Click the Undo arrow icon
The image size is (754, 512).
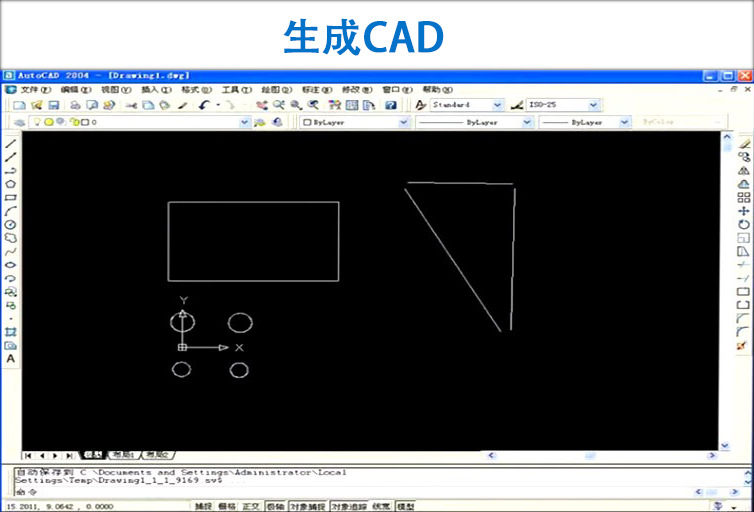[x=204, y=105]
